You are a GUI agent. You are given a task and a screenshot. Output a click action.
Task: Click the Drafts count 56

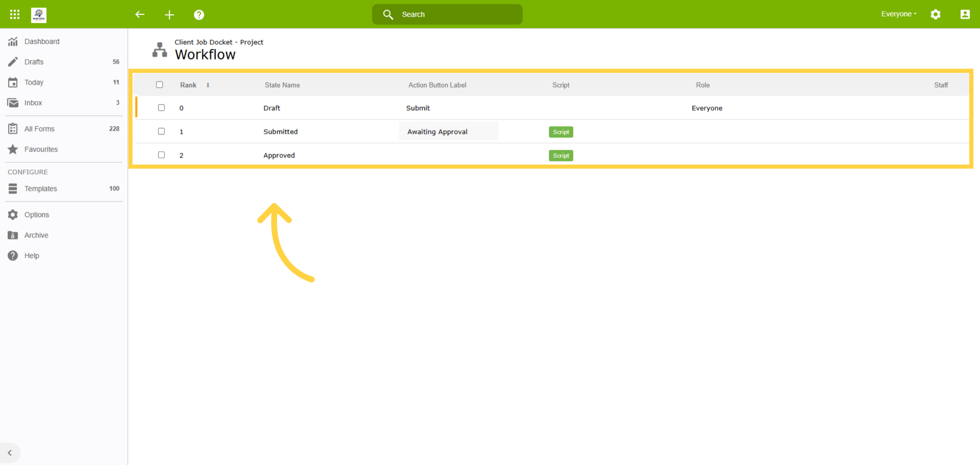pos(116,62)
